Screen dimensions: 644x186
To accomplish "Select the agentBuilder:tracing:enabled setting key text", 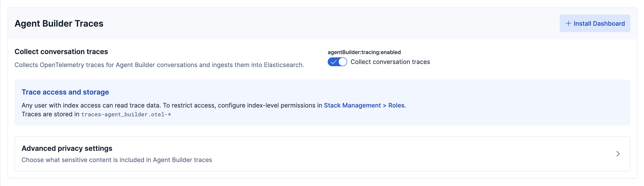I will pyautogui.click(x=364, y=52).
